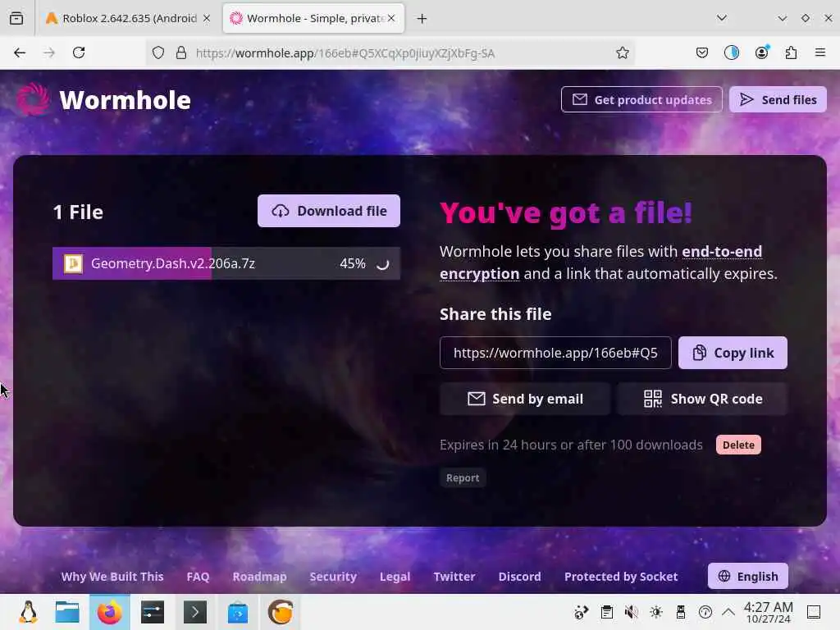Screen dimensions: 840x630
Task: Click the site security padlock icon
Action: tap(181, 52)
